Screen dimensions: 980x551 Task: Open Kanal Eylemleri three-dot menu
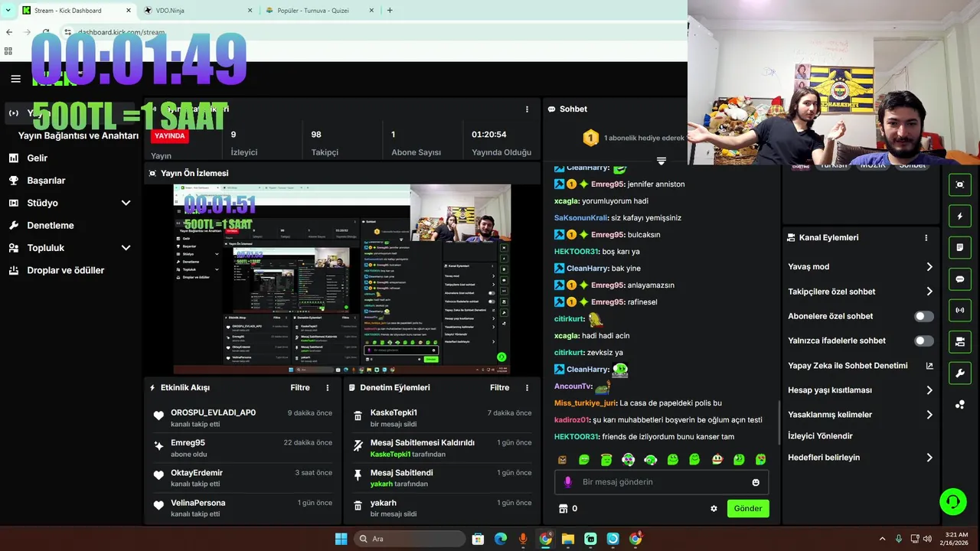point(926,238)
